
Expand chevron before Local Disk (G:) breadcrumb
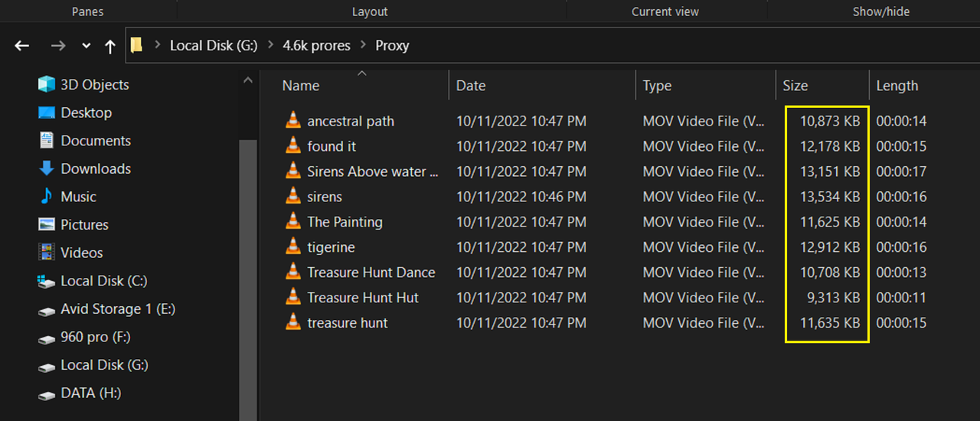[157, 45]
